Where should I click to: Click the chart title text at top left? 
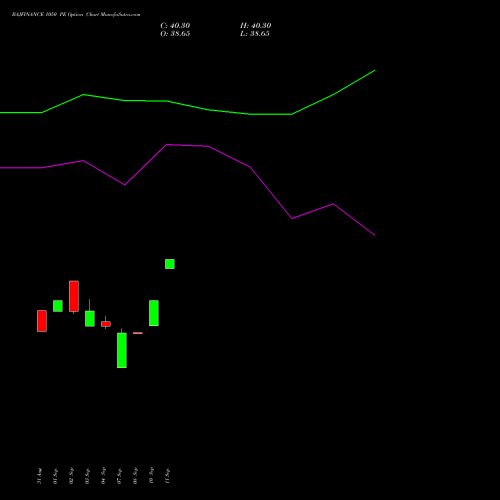76,15
